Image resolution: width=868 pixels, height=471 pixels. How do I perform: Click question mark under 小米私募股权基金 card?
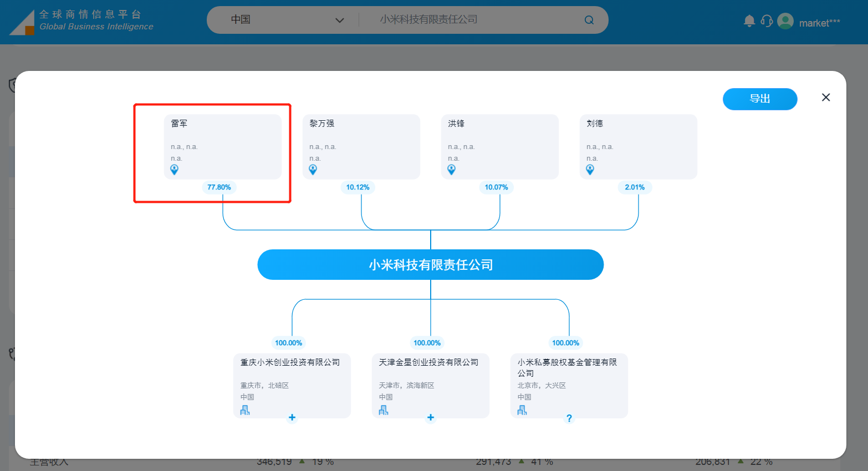(569, 418)
